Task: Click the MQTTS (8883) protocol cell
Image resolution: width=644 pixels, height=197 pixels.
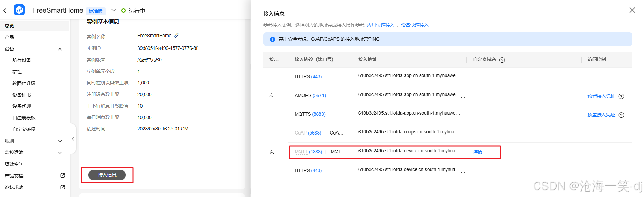Action: (x=310, y=114)
